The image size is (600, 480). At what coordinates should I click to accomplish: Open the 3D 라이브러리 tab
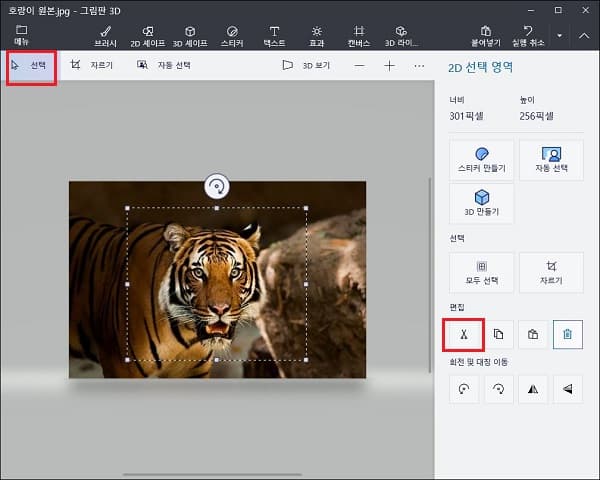(401, 36)
